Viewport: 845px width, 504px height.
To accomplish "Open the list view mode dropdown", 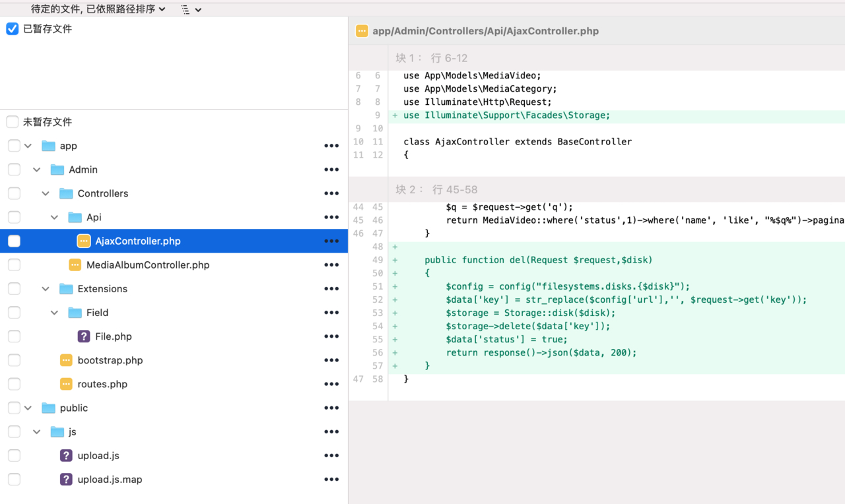I will click(x=191, y=9).
